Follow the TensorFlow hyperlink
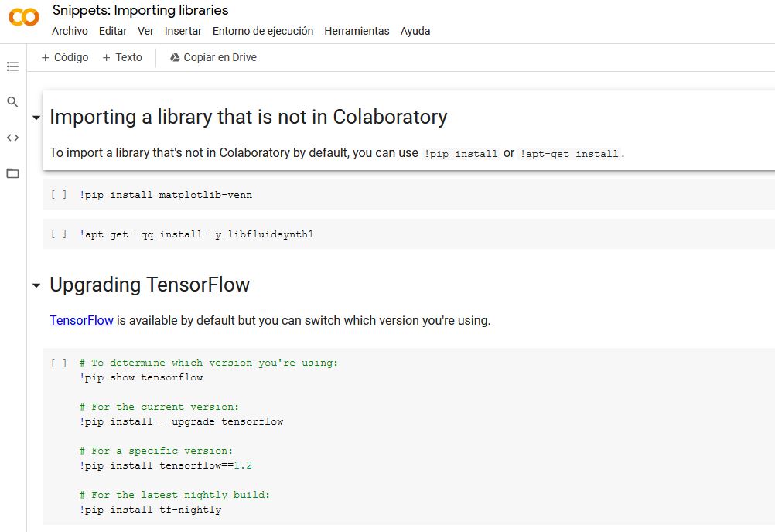Image resolution: width=775 pixels, height=532 pixels. [x=81, y=320]
